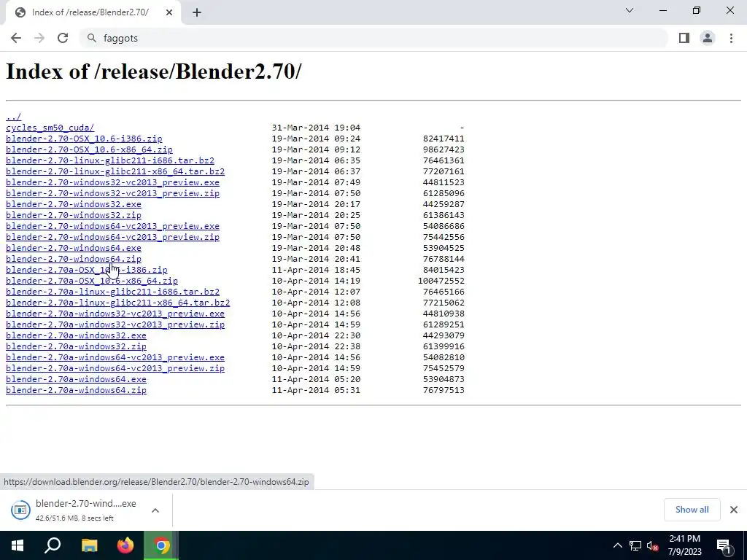Screen dimensions: 747x560
Task: Download blender-2.70a-windows64.zip
Action: click(76, 391)
